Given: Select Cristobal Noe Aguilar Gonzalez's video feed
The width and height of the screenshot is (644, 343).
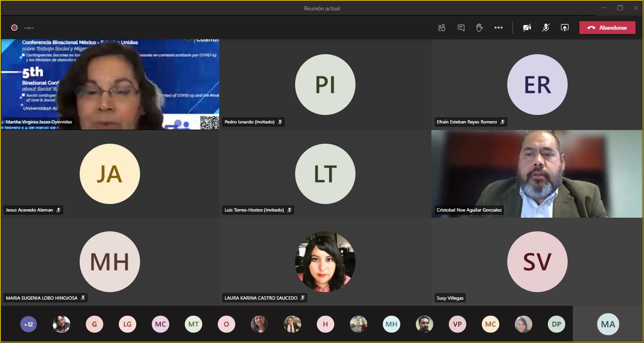Looking at the screenshot, I should click(537, 173).
